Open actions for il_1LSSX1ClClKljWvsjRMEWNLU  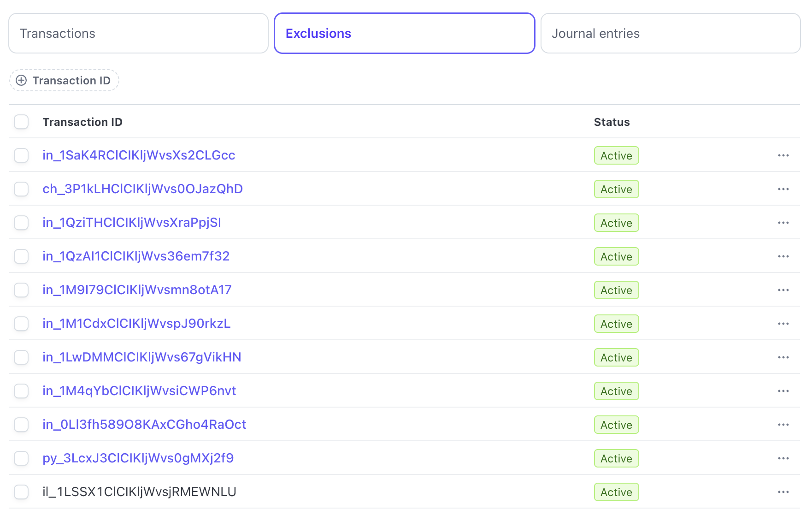783,492
